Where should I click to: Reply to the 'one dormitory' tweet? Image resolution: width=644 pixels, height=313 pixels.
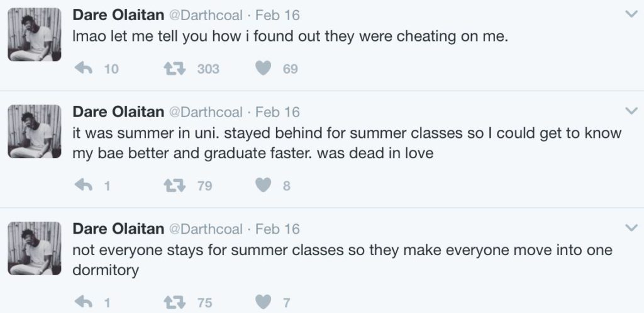83,303
